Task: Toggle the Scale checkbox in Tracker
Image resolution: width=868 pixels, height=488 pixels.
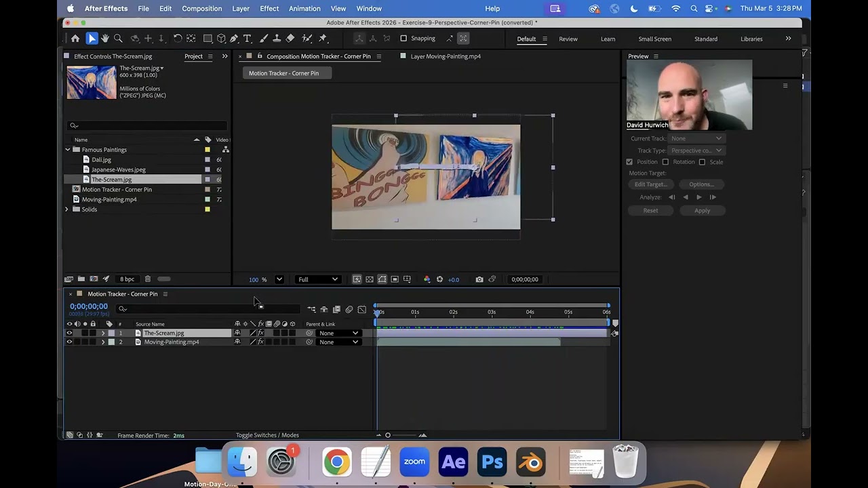Action: (x=702, y=162)
